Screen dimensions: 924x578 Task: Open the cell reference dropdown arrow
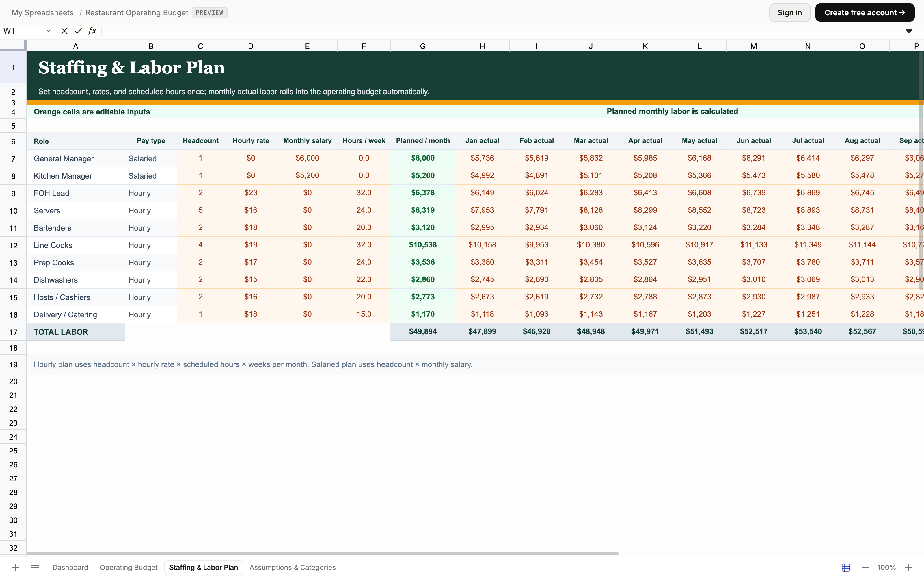(x=49, y=31)
